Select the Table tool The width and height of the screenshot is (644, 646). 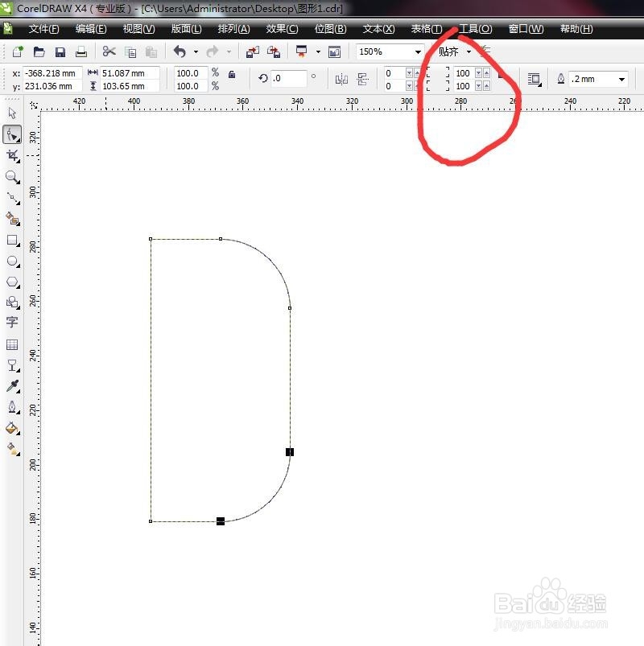tap(12, 346)
